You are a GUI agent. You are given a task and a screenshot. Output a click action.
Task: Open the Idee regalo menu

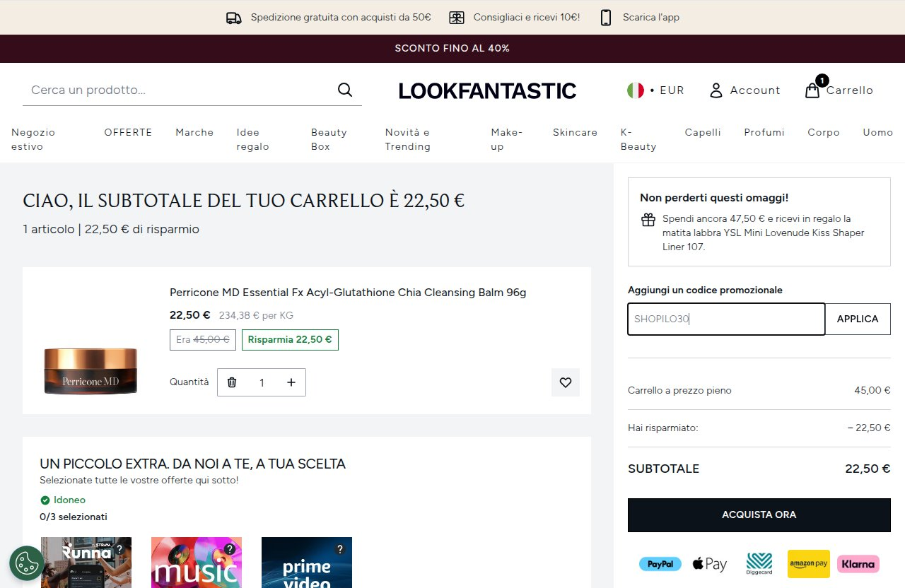253,139
